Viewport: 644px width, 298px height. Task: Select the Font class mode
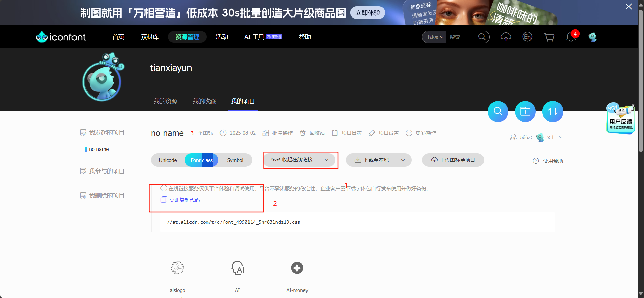point(202,160)
